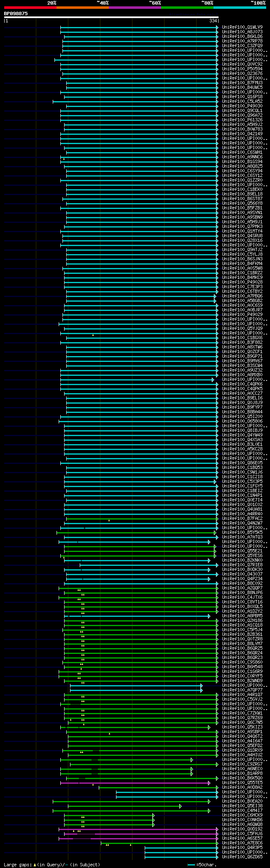Click hit label UniRef100_B7FMU3
Viewport: 270px width, 868px height.
click(242, 83)
